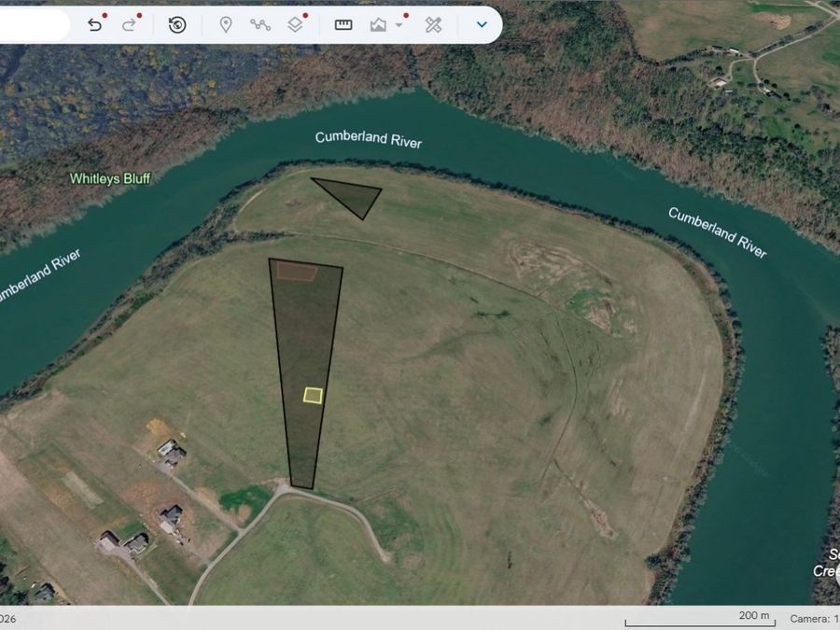Open dropdown arrow beside terrain icon
Image resolution: width=840 pixels, height=630 pixels.
click(x=399, y=25)
